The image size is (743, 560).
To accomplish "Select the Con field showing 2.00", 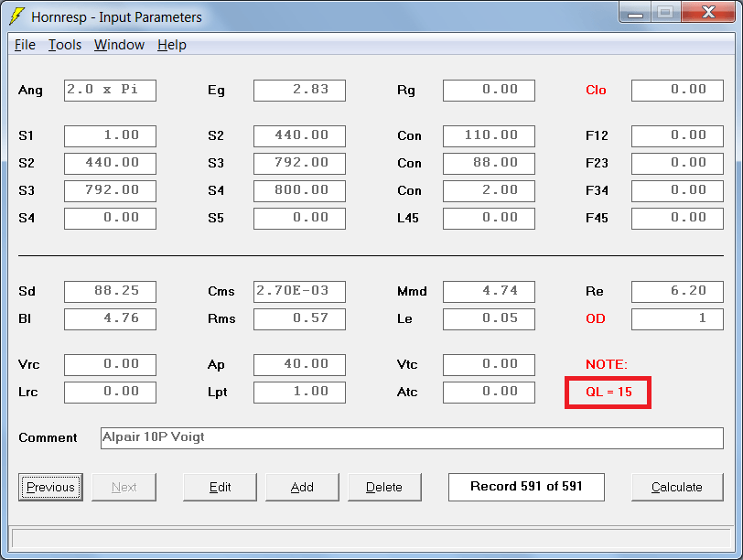I will (489, 191).
